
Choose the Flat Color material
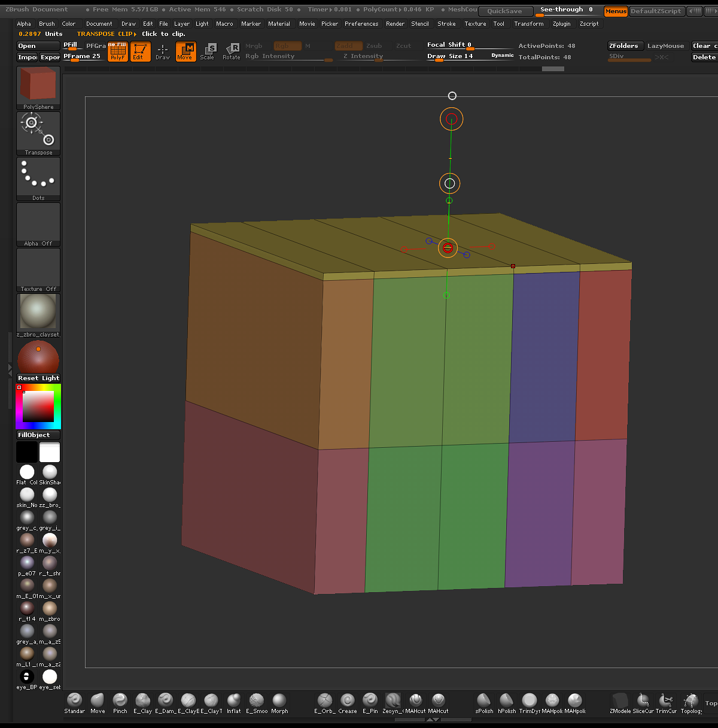pyautogui.click(x=27, y=475)
